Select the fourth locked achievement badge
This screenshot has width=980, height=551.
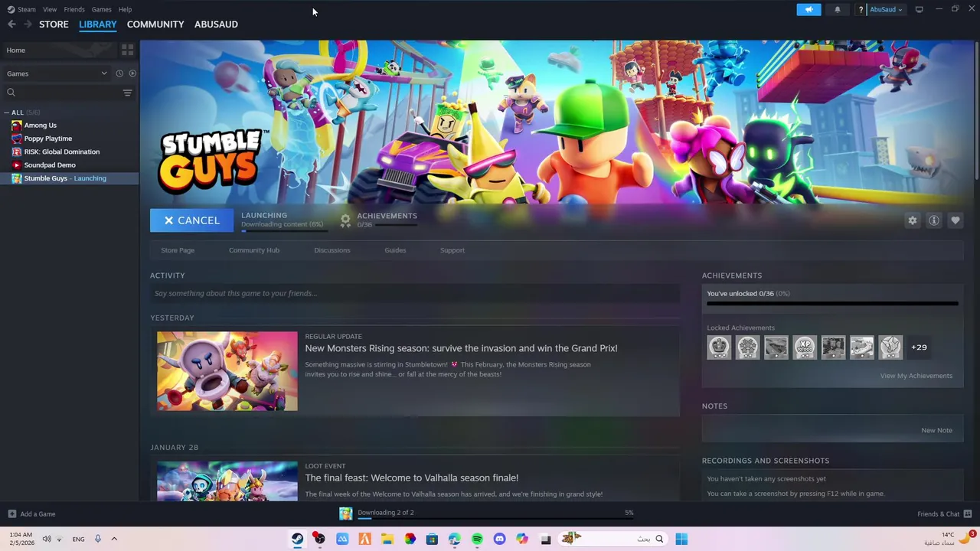coord(805,347)
